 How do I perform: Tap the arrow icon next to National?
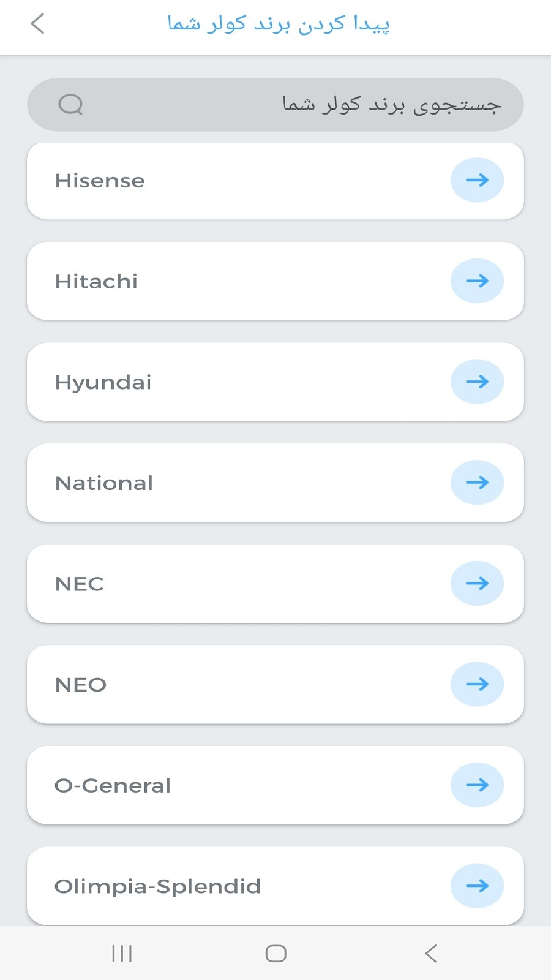pyautogui.click(x=477, y=483)
